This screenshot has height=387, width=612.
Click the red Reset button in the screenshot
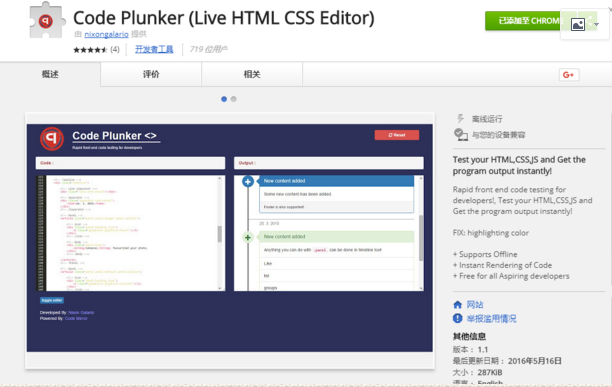coord(397,135)
